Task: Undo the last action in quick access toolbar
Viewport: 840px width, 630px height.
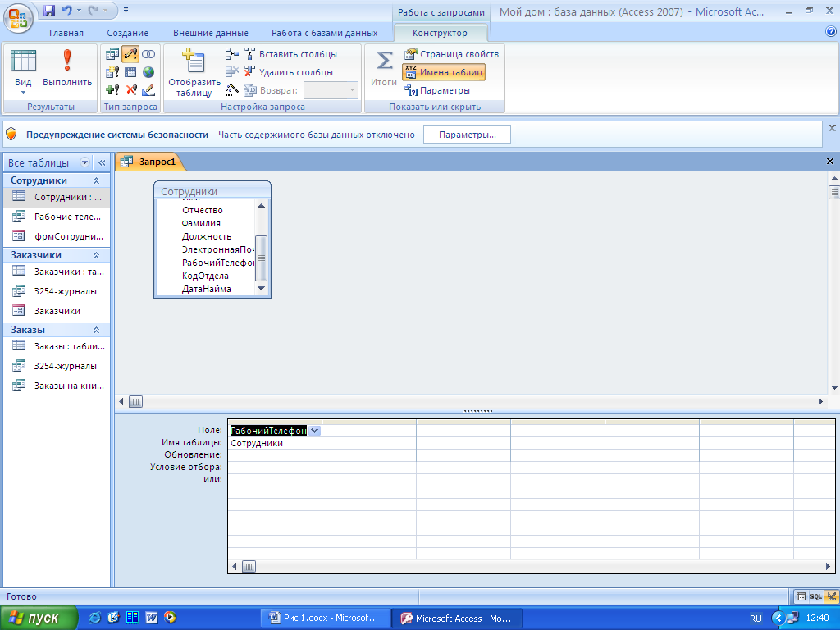Action: point(67,10)
